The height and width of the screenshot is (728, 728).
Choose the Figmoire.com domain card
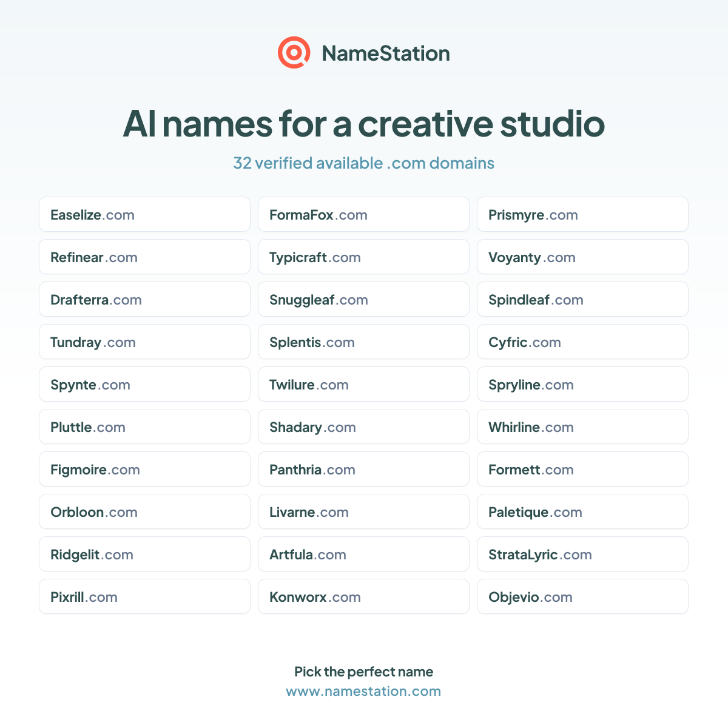(144, 469)
